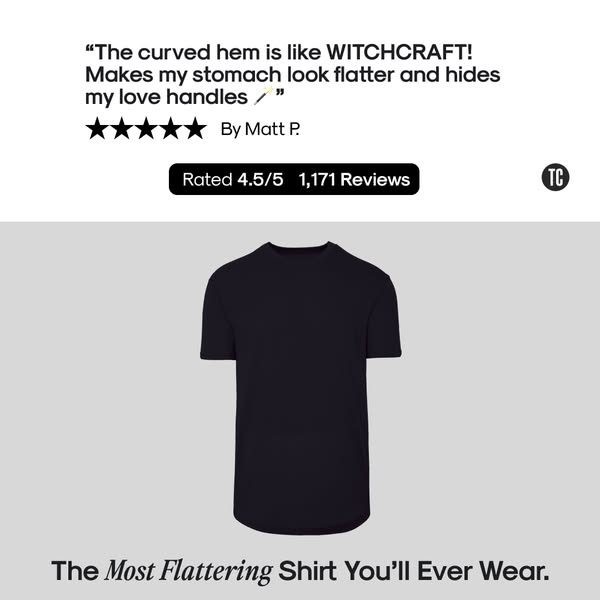Click the magic wand emoji
The width and height of the screenshot is (600, 600).
(x=263, y=96)
